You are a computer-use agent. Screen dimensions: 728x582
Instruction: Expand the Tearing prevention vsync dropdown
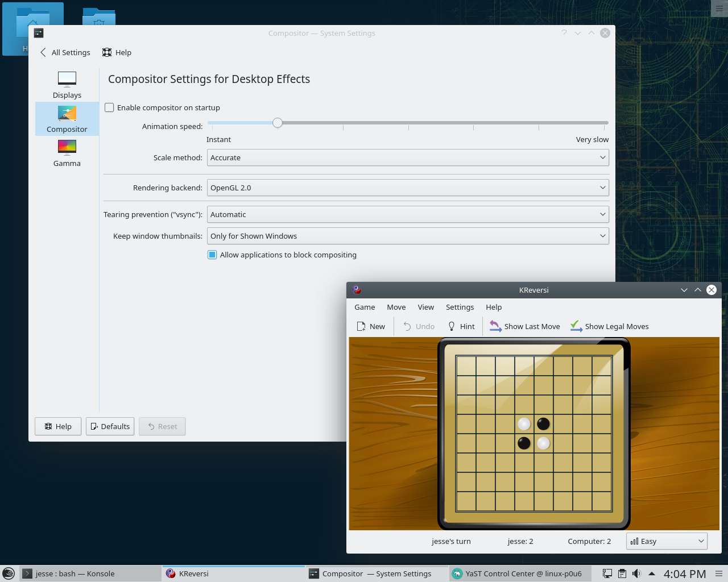pyautogui.click(x=408, y=214)
